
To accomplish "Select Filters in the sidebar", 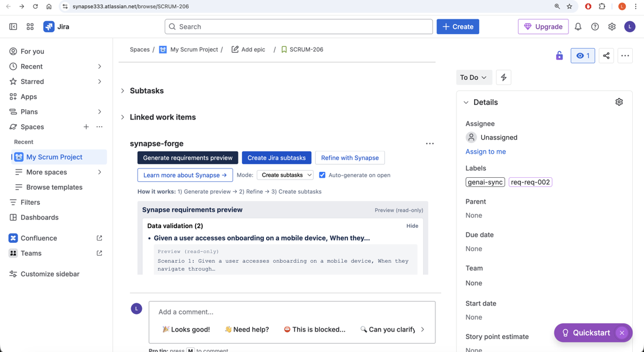I will 30,202.
